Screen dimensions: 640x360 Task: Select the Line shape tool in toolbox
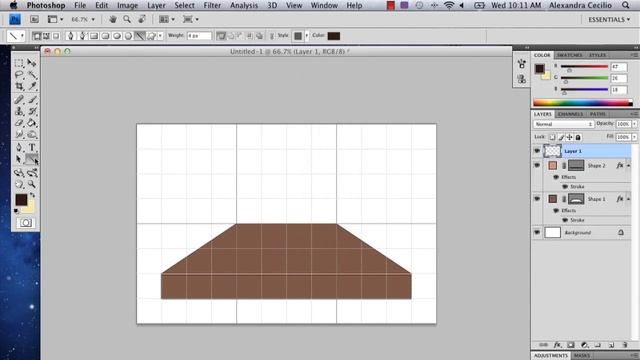(x=32, y=159)
